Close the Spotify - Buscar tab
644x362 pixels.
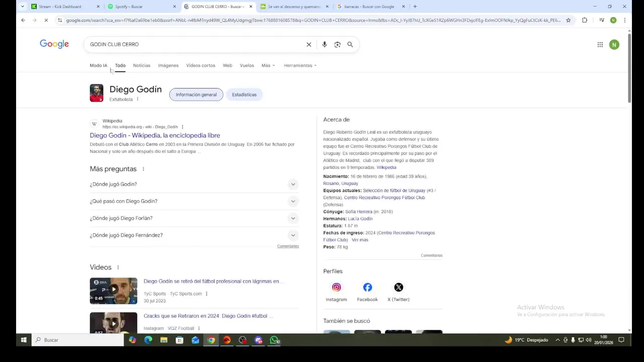tap(175, 7)
